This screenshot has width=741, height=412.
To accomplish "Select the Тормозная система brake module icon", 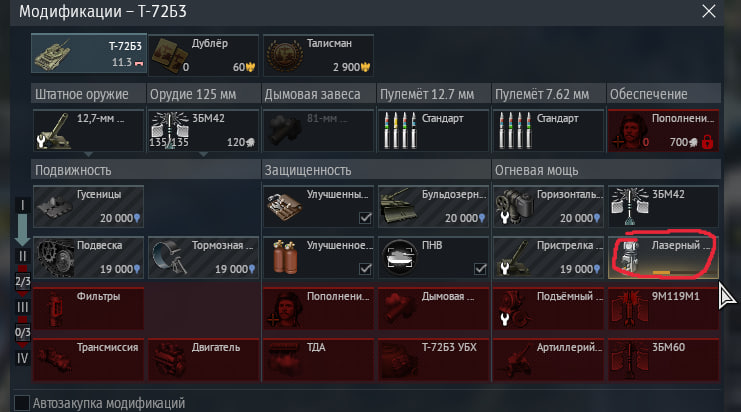I will pos(168,258).
